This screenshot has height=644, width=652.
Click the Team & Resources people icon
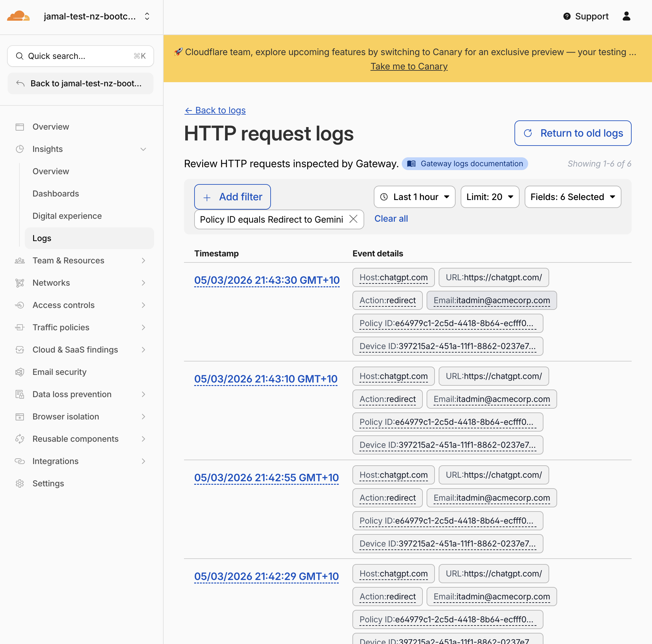[x=20, y=260]
